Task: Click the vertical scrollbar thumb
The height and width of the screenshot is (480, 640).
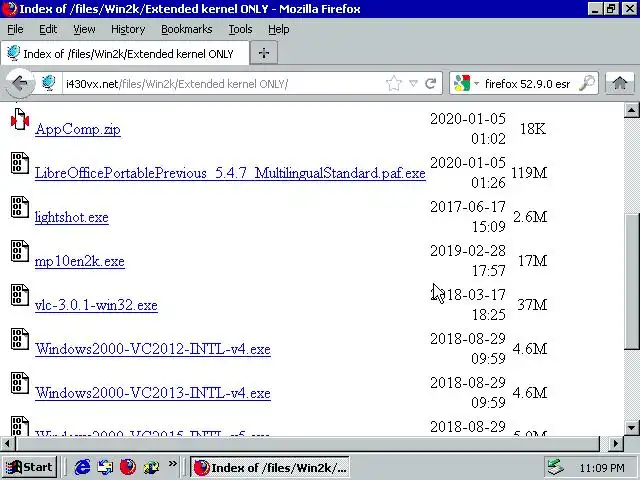Action: (631, 282)
